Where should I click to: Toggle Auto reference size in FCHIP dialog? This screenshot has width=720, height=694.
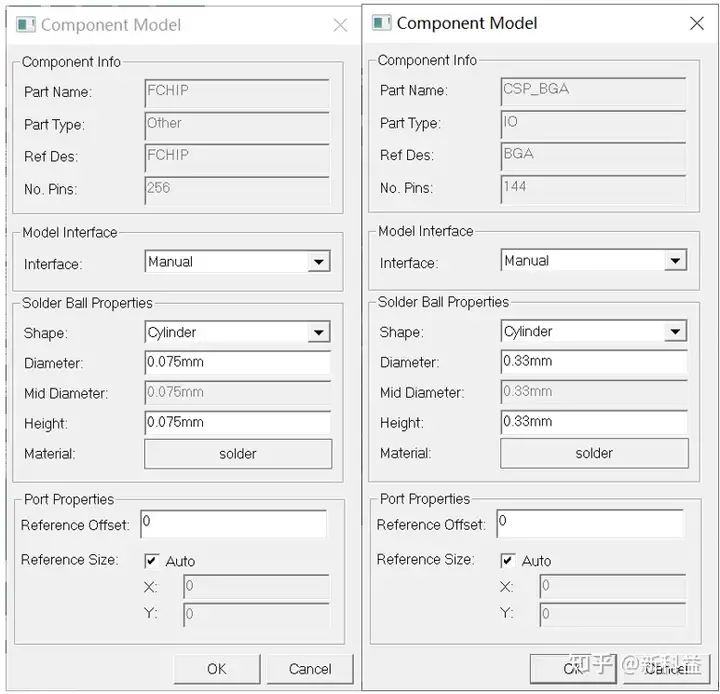pos(152,561)
